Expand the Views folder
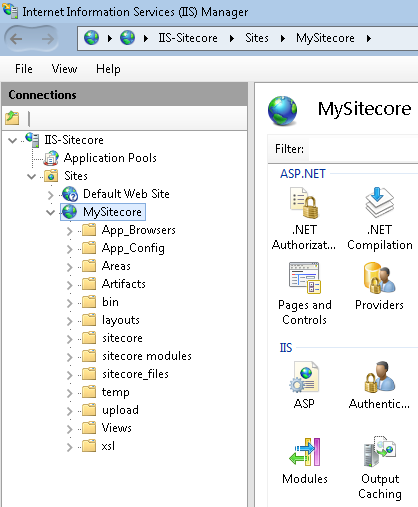 click(69, 429)
